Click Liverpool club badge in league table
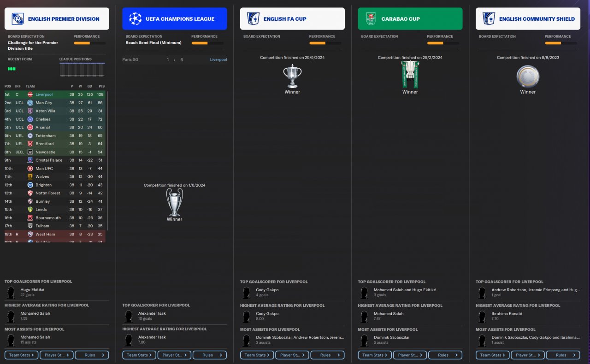 [x=30, y=94]
